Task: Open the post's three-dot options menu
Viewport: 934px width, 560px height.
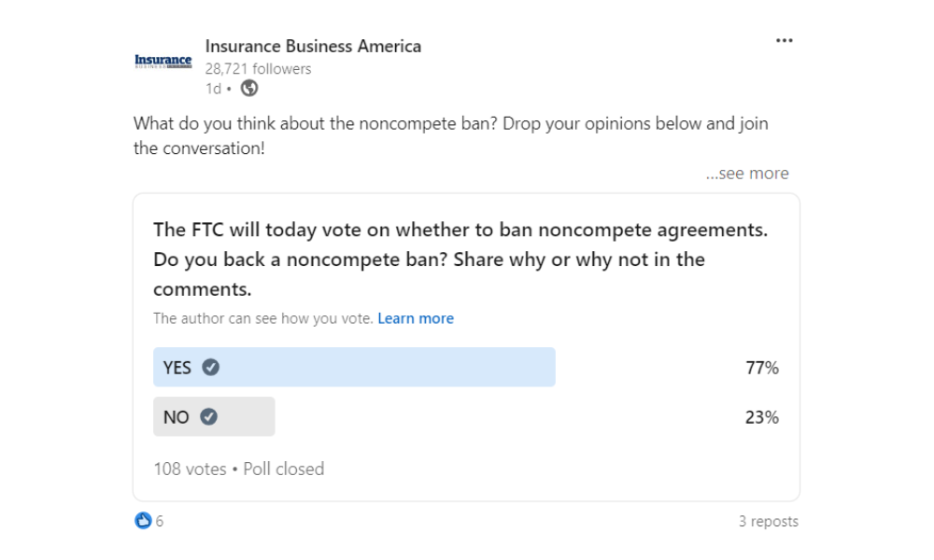Action: [785, 41]
